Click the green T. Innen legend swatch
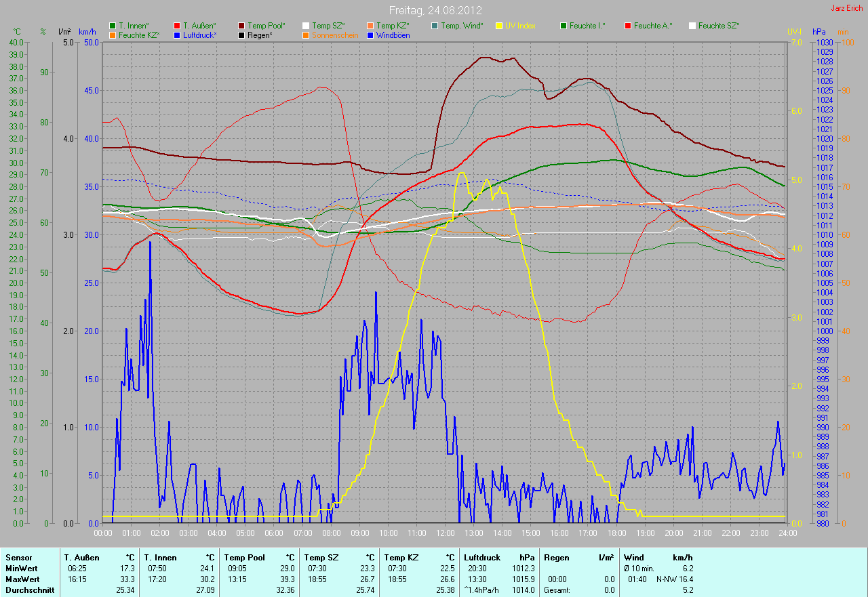This screenshot has height=597, width=868. (x=113, y=26)
